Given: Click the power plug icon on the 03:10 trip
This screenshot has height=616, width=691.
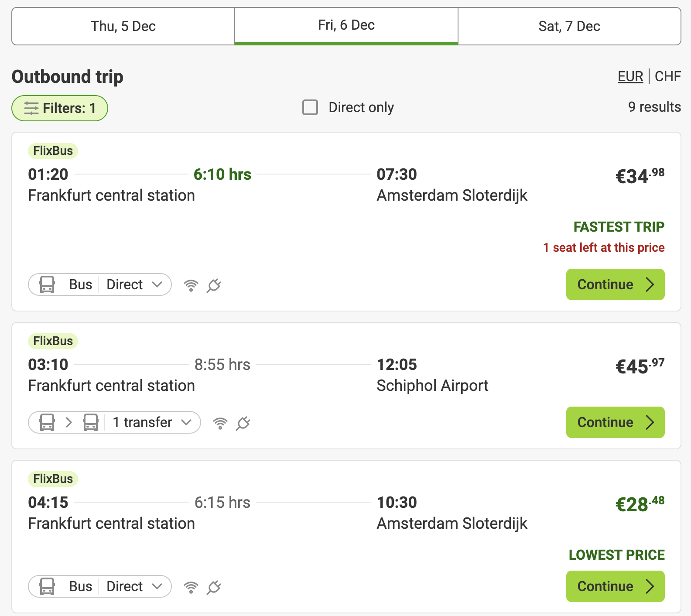Looking at the screenshot, I should tap(243, 423).
